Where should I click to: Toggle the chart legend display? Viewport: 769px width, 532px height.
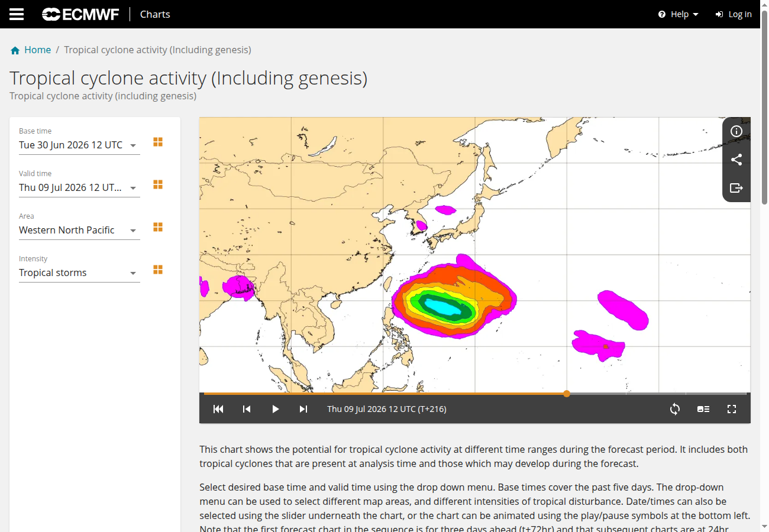point(703,409)
